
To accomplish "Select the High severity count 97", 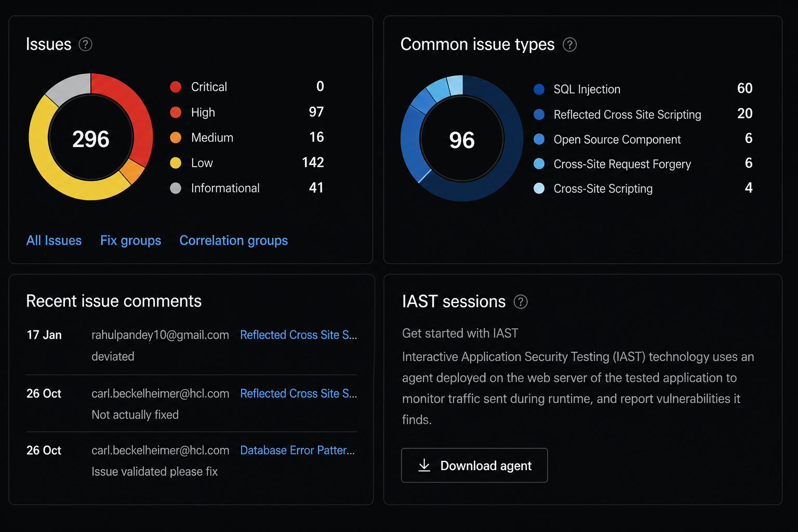I will (x=316, y=112).
